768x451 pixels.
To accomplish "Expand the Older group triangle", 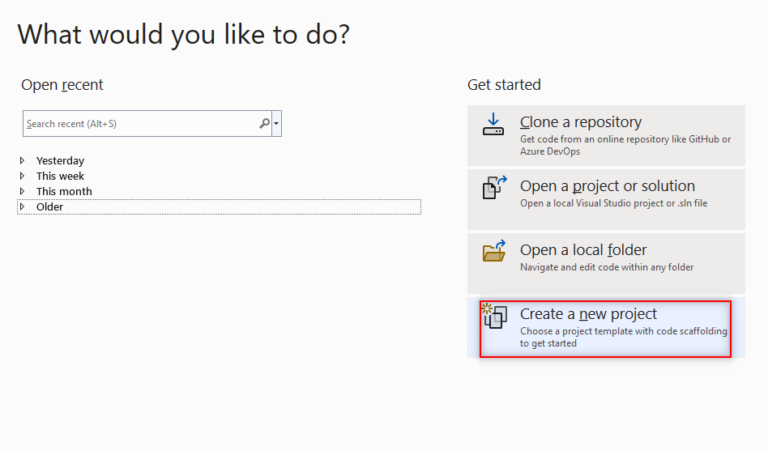I will pyautogui.click(x=23, y=207).
